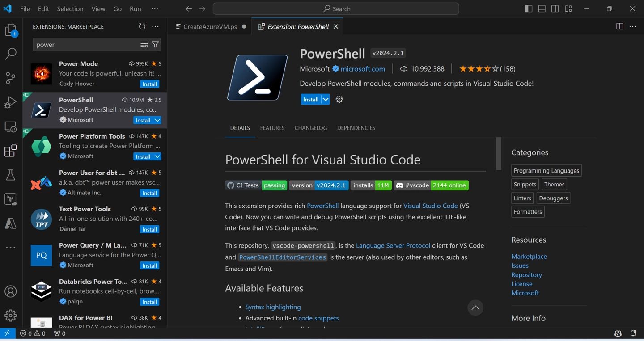The width and height of the screenshot is (644, 341).
Task: Click the filter extensions funnel icon
Action: click(x=155, y=45)
